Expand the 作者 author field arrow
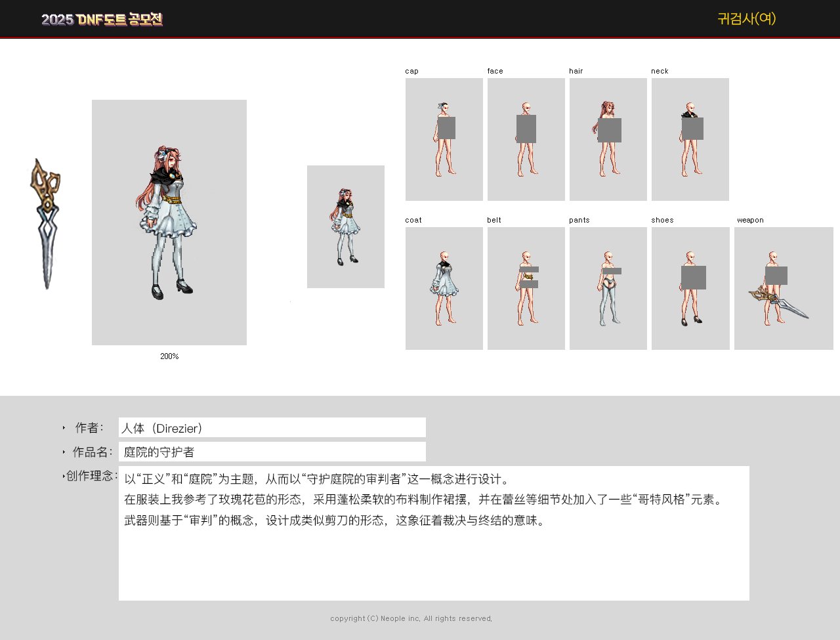Viewport: 840px width, 640px height. point(63,427)
